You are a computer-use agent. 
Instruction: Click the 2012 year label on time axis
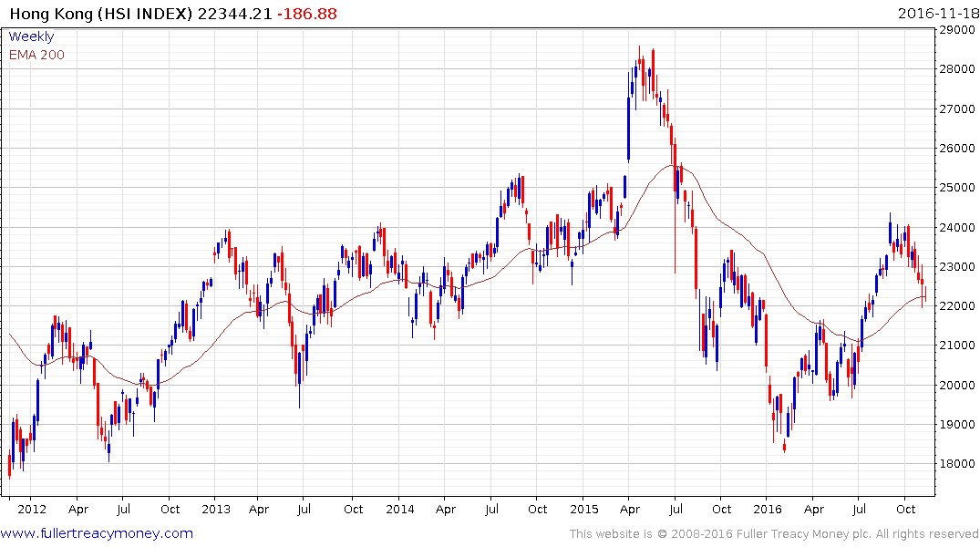click(x=32, y=509)
